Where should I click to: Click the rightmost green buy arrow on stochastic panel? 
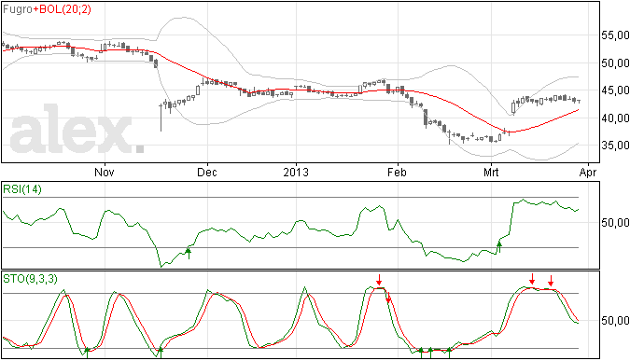pos(449,353)
